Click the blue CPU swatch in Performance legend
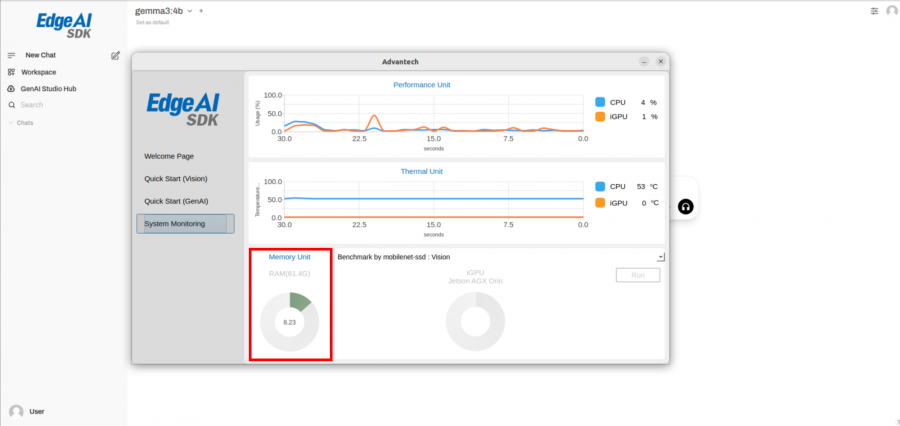 click(600, 102)
